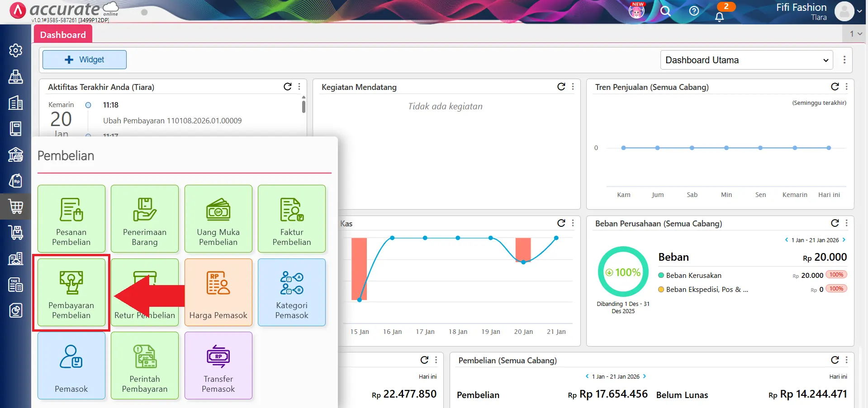Open Kegiatan Mendatang widget options menu

tap(573, 87)
